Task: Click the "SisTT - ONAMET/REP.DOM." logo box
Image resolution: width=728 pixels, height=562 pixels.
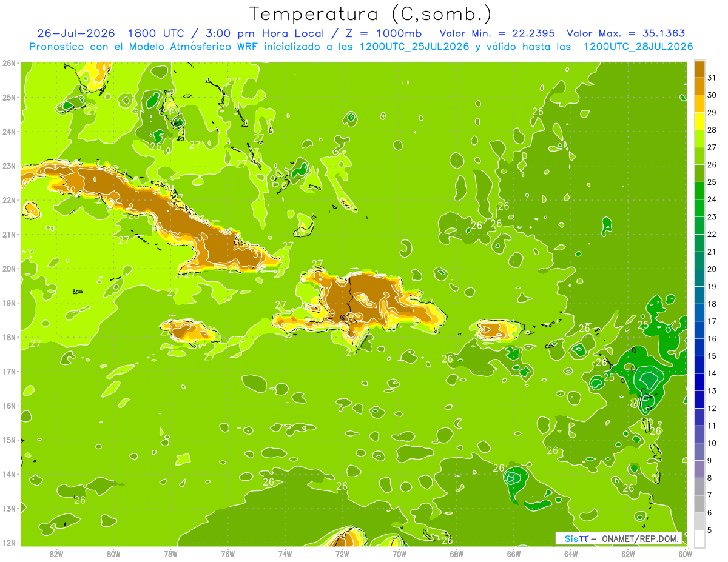Action: (x=619, y=538)
